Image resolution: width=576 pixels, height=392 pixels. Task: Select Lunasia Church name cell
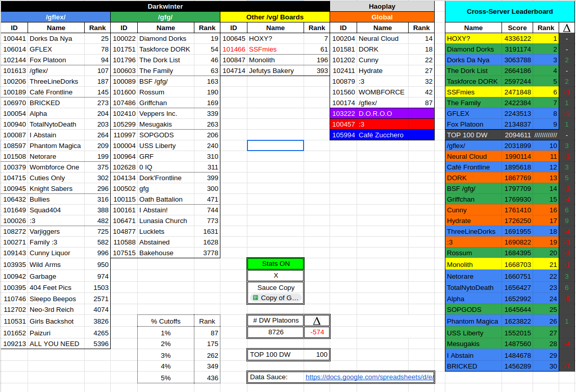click(x=166, y=221)
